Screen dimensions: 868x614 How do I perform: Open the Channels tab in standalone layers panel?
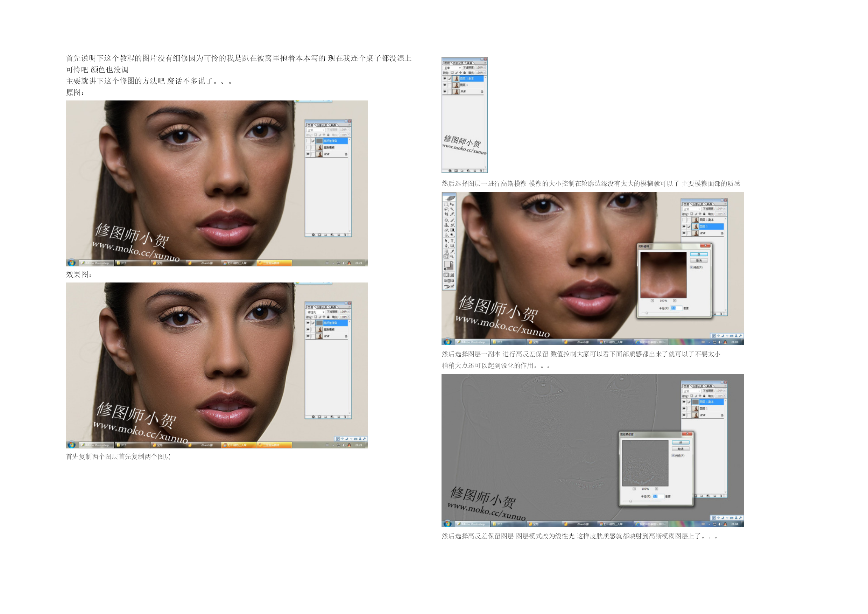[x=469, y=63]
